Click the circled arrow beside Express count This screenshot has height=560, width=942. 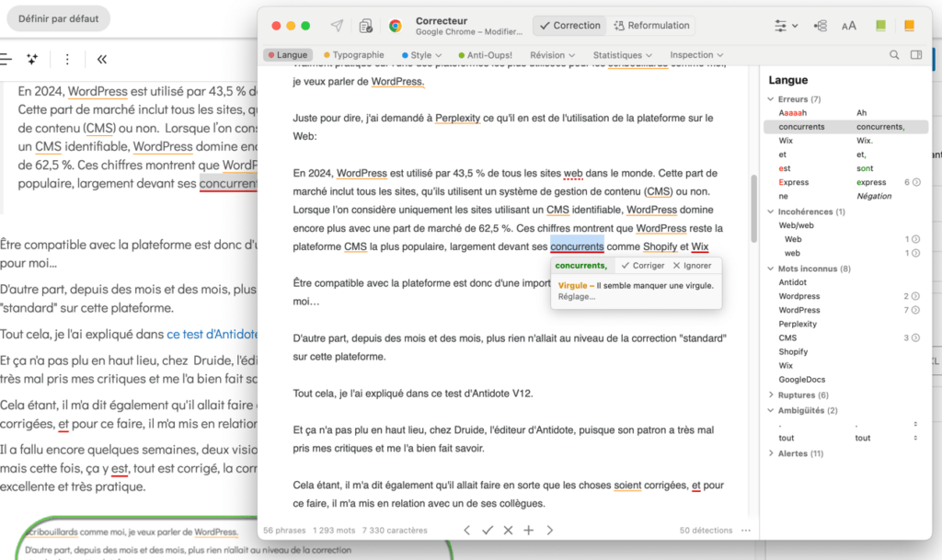point(917,182)
